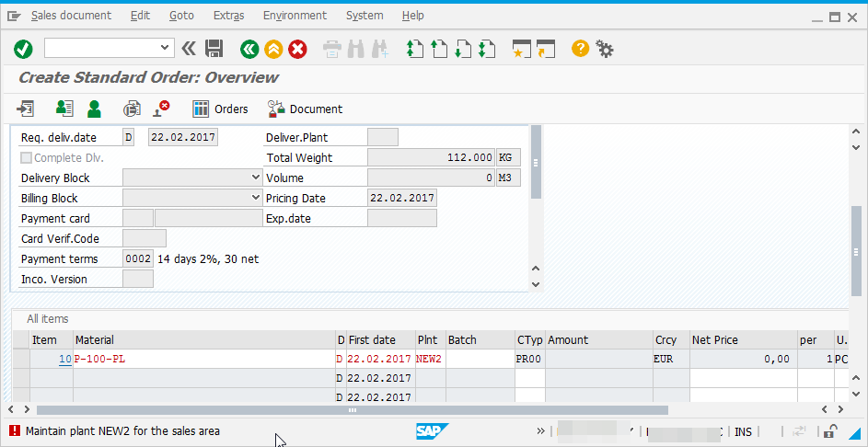Click the green Header Partner icon
The height and width of the screenshot is (447, 868).
(x=94, y=109)
